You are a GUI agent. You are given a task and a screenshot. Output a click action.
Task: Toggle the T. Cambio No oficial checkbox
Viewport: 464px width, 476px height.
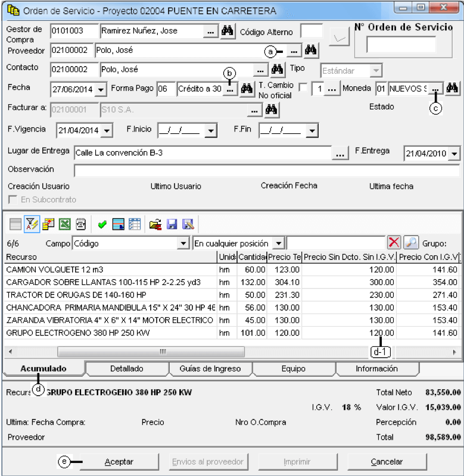[303, 87]
